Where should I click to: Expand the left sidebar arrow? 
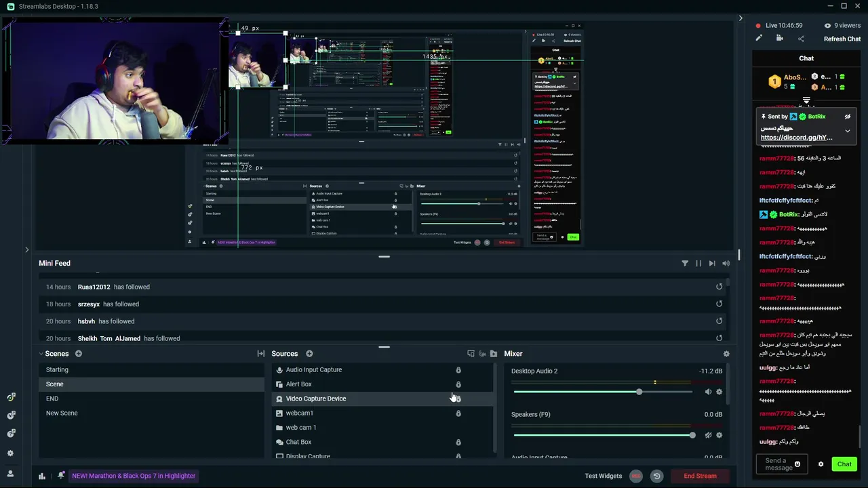(x=26, y=250)
